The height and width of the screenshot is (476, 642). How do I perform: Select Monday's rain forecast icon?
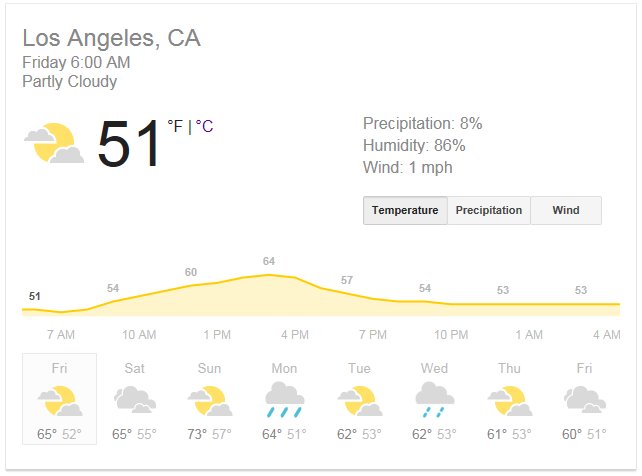285,400
